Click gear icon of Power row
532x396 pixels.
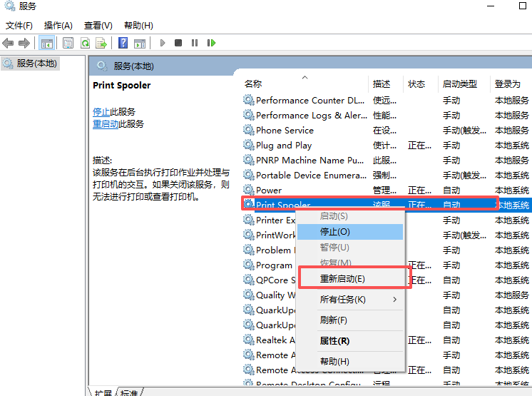point(249,190)
